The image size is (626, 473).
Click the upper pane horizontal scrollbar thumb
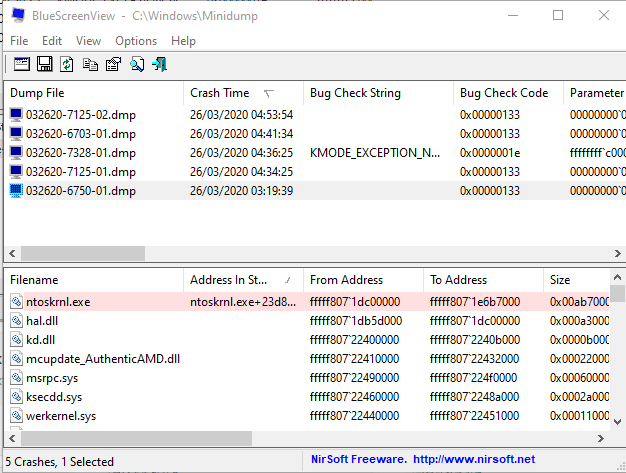tap(83, 253)
